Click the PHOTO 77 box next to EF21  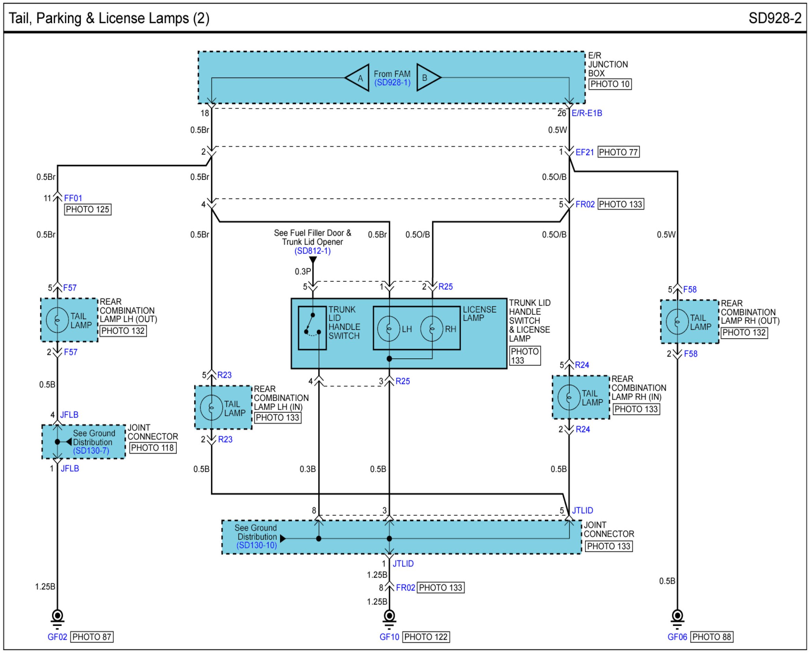coord(618,152)
